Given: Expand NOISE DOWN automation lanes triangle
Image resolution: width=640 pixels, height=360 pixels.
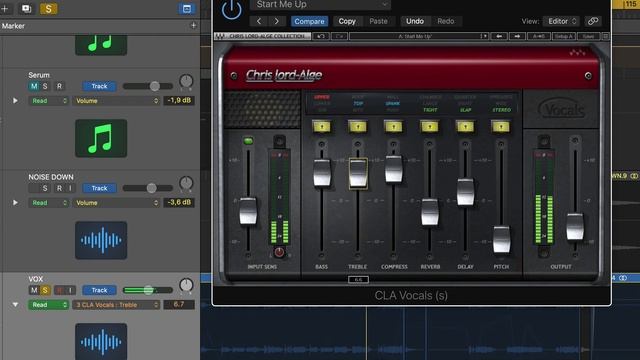Looking at the screenshot, I should [15, 202].
